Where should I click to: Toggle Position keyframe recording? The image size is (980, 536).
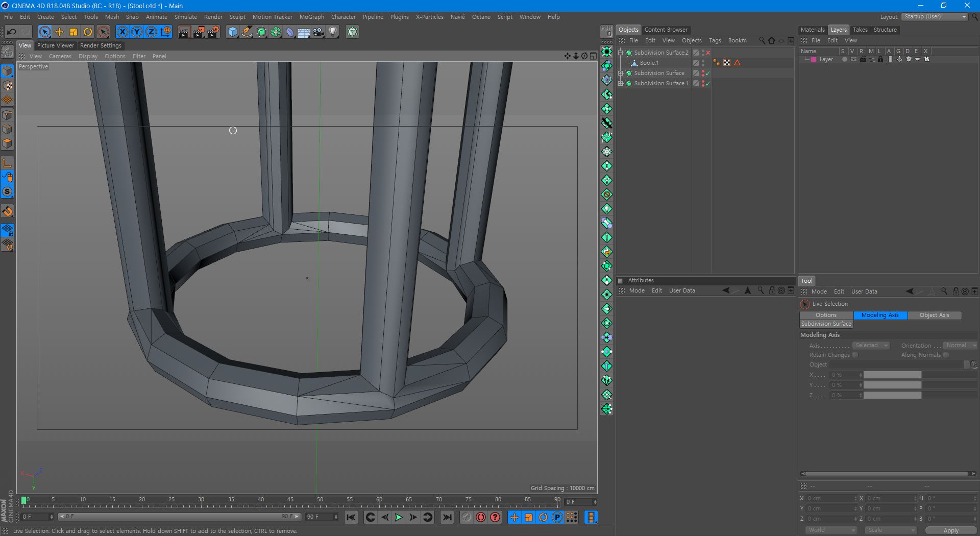pyautogui.click(x=514, y=517)
